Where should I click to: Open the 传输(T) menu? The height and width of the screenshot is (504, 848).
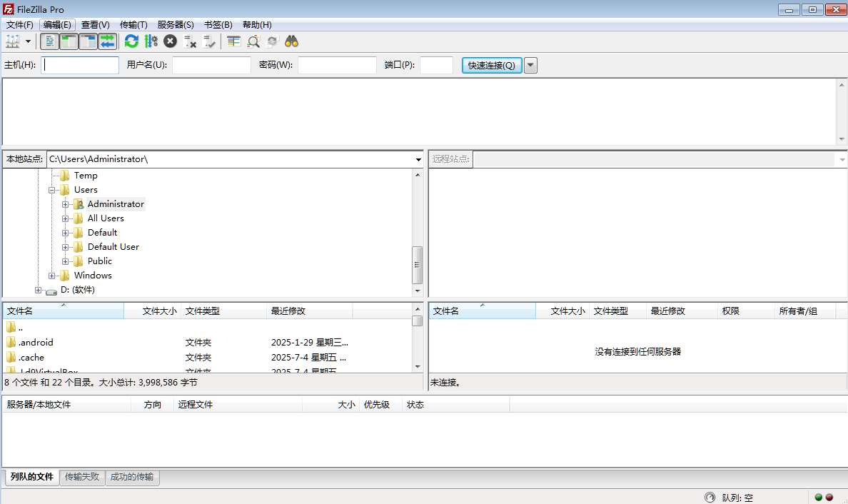pos(133,24)
